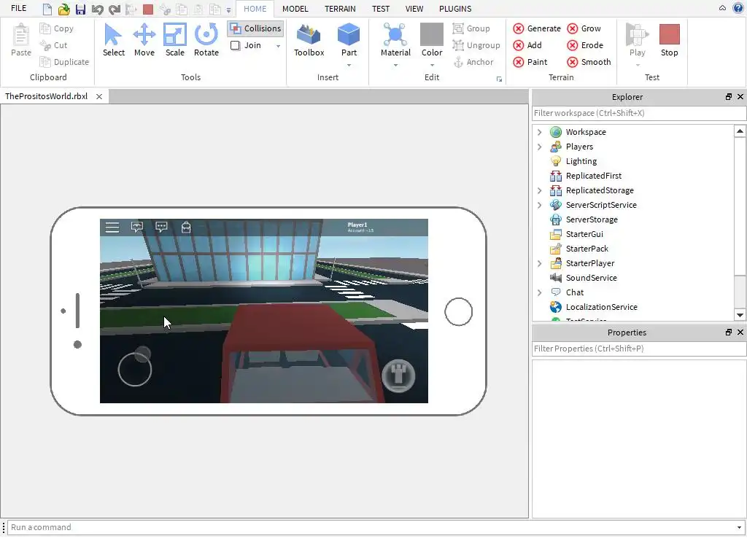Click Smooth terrain tool
Image resolution: width=747 pixels, height=560 pixels.
coord(589,62)
